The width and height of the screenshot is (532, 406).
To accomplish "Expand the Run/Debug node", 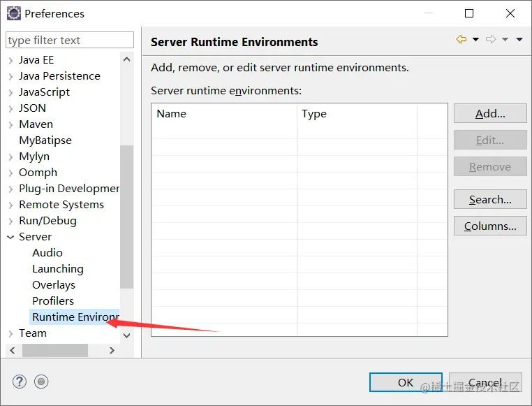I will (x=11, y=222).
